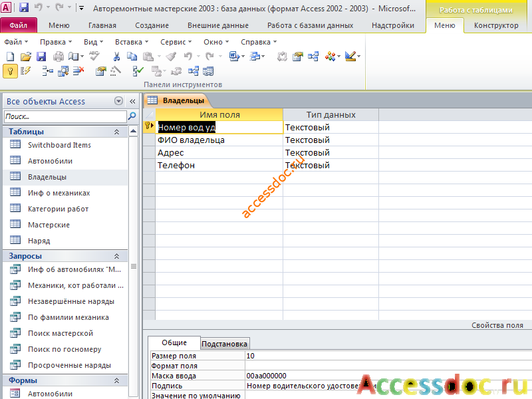Screen dimensions: 532x399
Task: Click the Office Links Word icon
Action: tap(234, 57)
